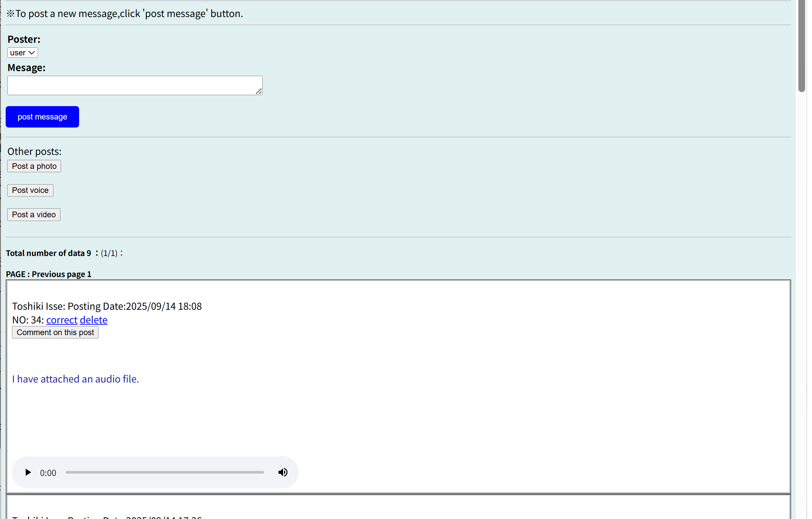The height and width of the screenshot is (519, 812).
Task: Click the Post a photo button
Action: (34, 166)
